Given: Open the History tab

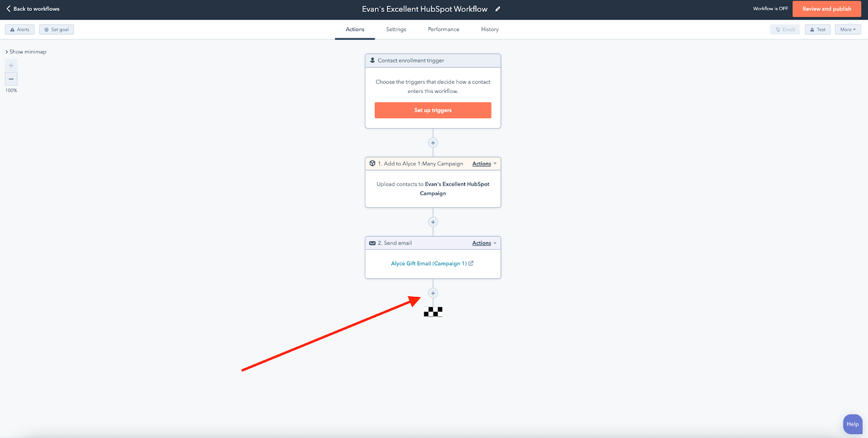Looking at the screenshot, I should [489, 29].
